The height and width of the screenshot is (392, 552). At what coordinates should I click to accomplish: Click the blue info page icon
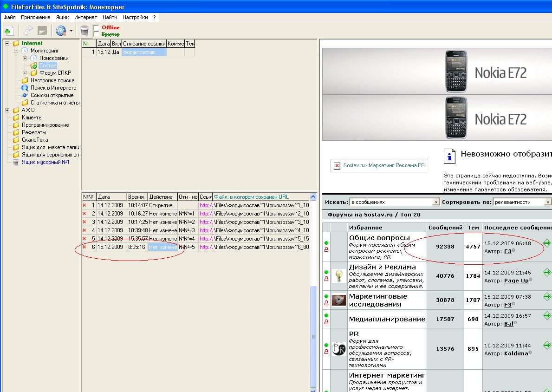point(449,157)
